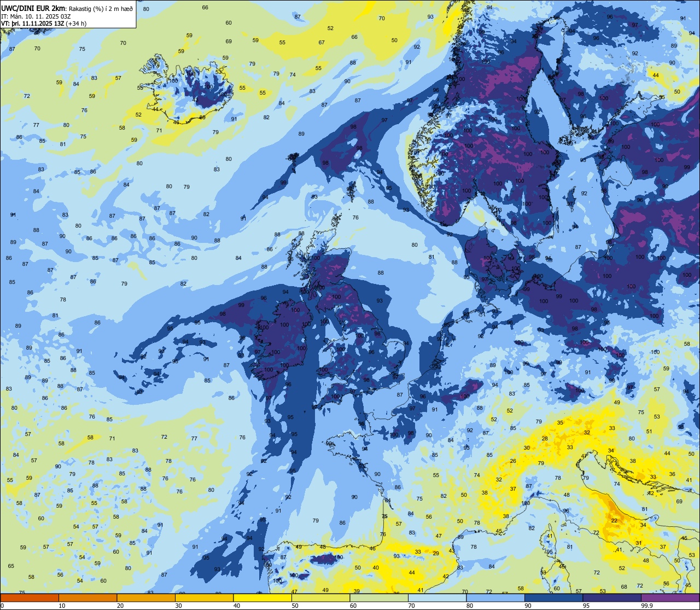Image resolution: width=700 pixels, height=610 pixels.
Task: Click the 90–95 dark blue legend swatch
Action: pyautogui.click(x=553, y=597)
